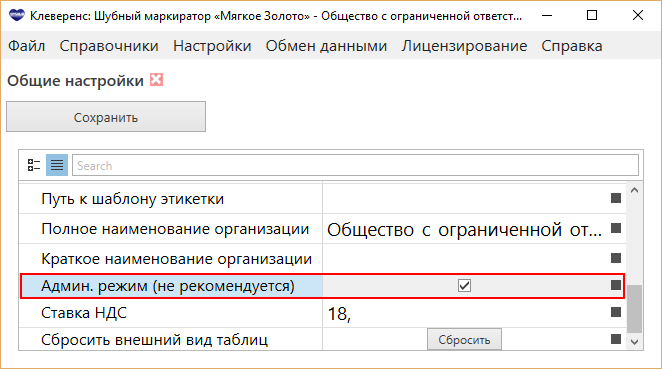662x369 pixels.
Task: Click the scrollbar down arrow
Action: pyautogui.click(x=634, y=342)
